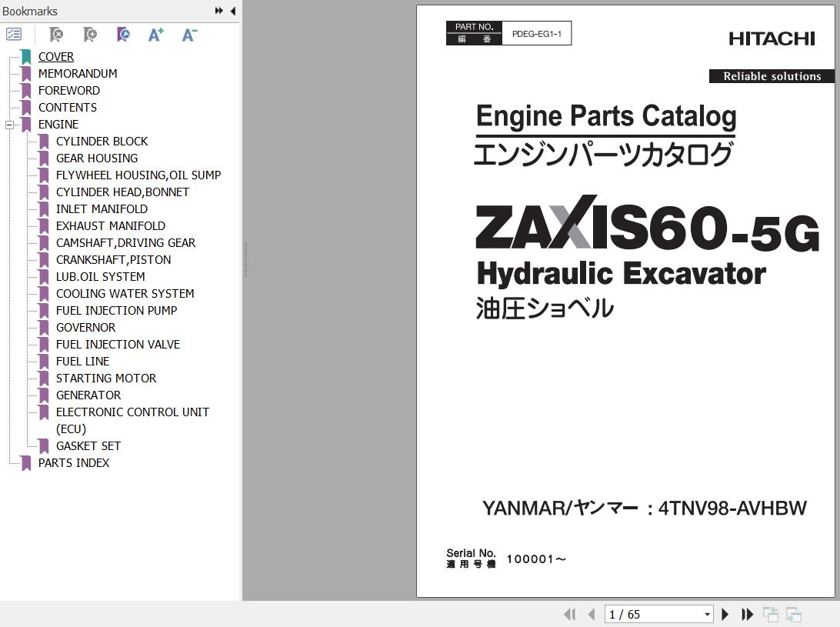
Task: Open the PARTS INDEX bookmark
Action: tap(73, 463)
